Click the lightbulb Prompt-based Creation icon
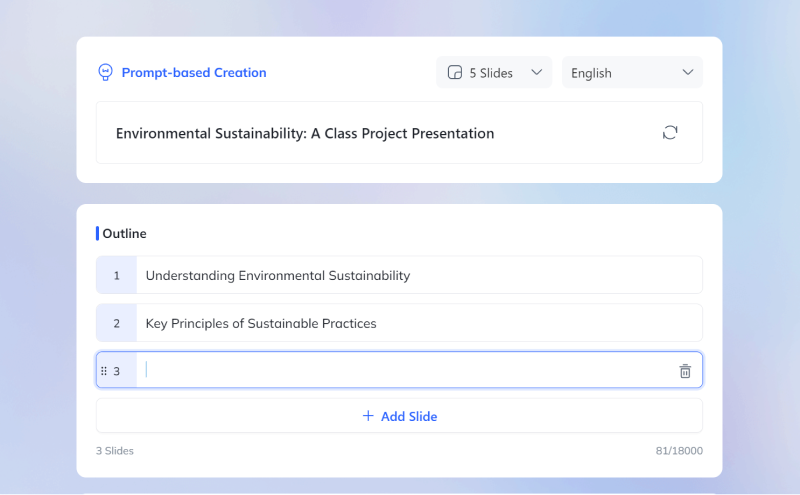The height and width of the screenshot is (495, 800). point(105,72)
